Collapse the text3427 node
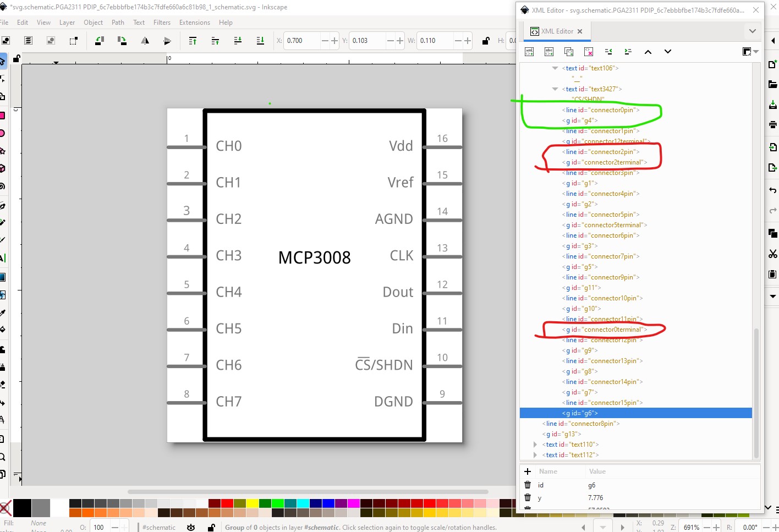The image size is (779, 532). pos(555,89)
